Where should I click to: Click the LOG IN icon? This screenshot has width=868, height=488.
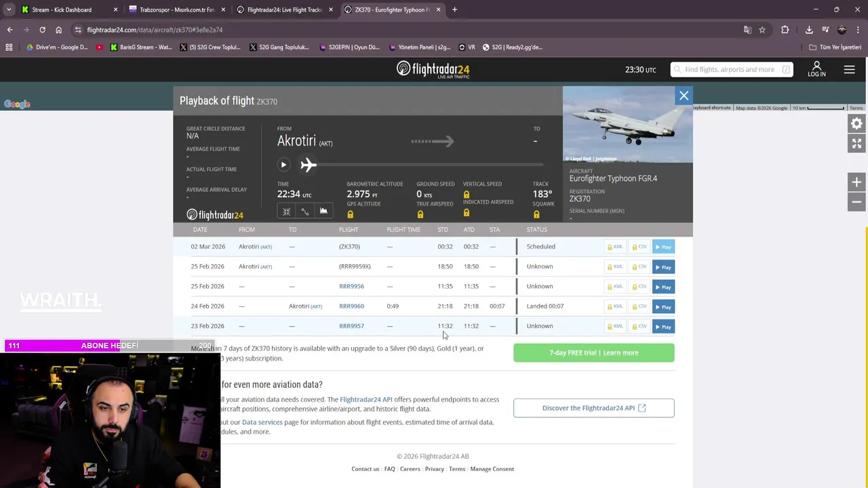point(816,69)
